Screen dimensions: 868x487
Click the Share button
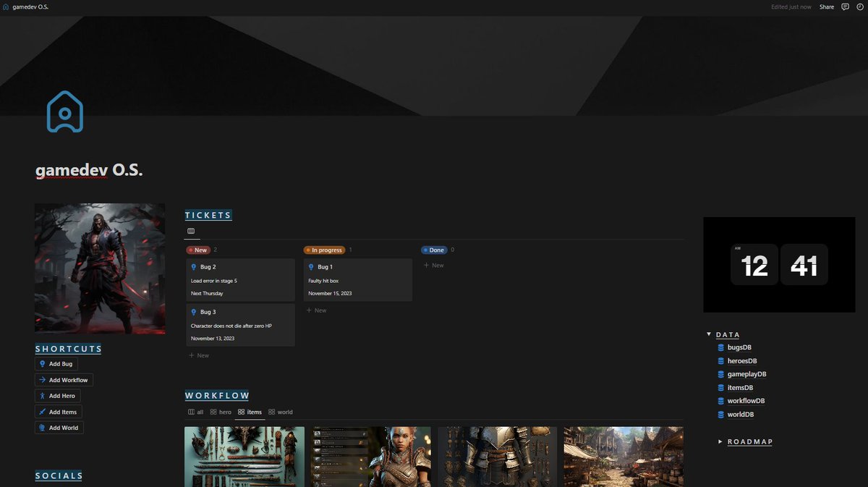click(826, 7)
